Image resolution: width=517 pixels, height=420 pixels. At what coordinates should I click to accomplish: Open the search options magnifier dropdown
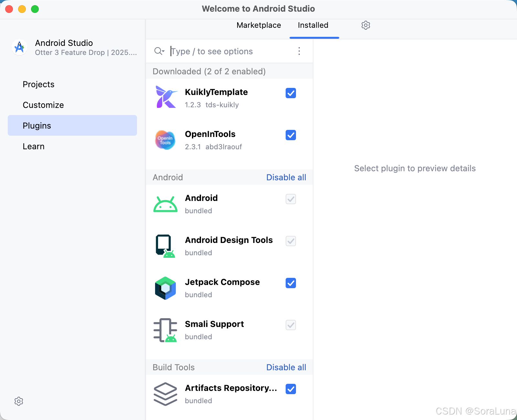[159, 51]
